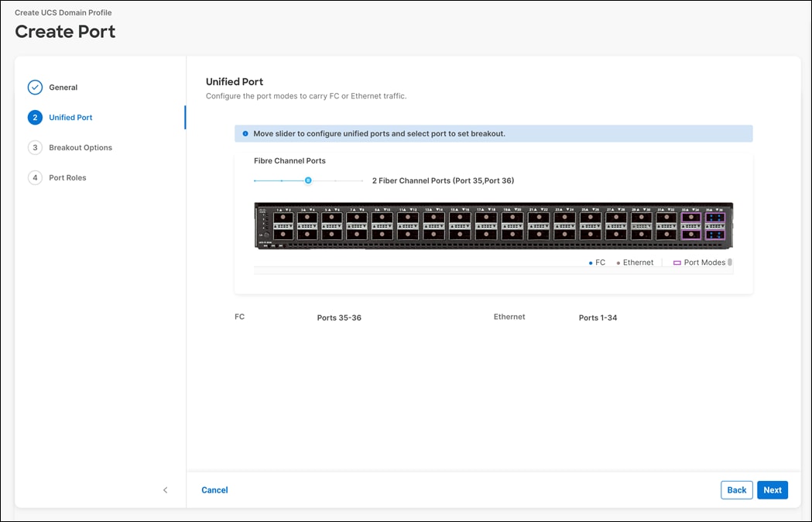Click port 34 on the switch image
The image size is (812, 522).
(690, 234)
